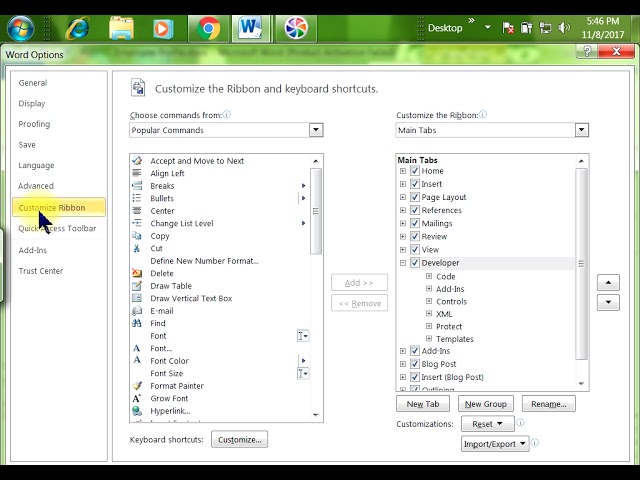Toggle the Review tab checkbox
Image resolution: width=640 pixels, height=480 pixels.
point(415,236)
